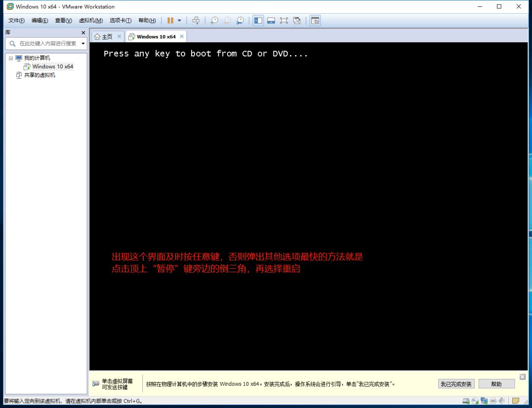Image resolution: width=532 pixels, height=408 pixels.
Task: Click the greyed revert-to-snapshot clock icon
Action: click(x=227, y=21)
